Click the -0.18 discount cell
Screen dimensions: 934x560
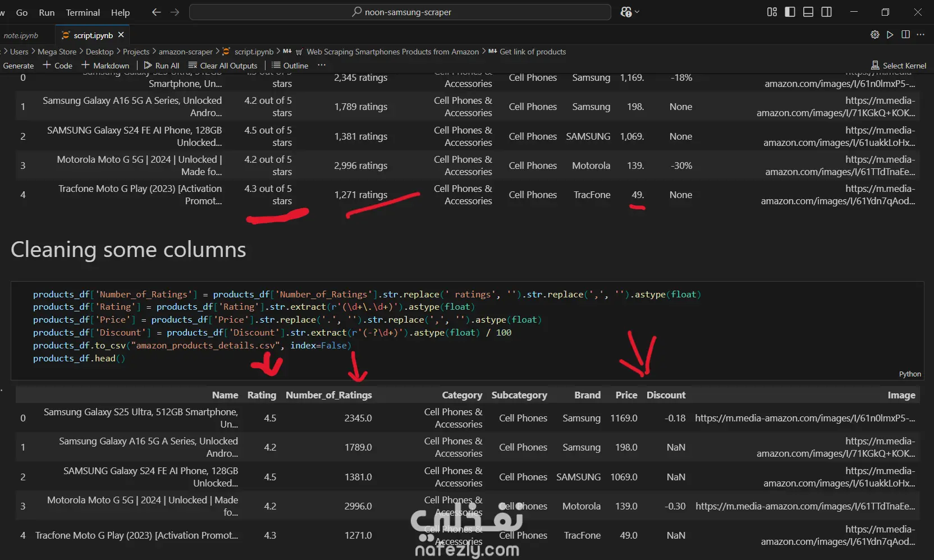click(x=675, y=418)
